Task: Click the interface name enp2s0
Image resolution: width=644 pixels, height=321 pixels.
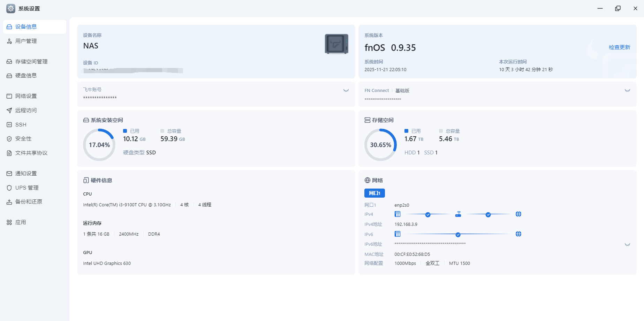Action: click(402, 205)
